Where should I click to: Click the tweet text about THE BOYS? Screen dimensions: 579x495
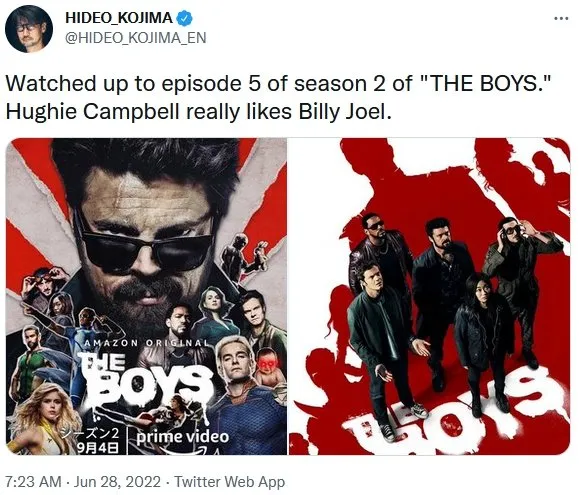[278, 97]
